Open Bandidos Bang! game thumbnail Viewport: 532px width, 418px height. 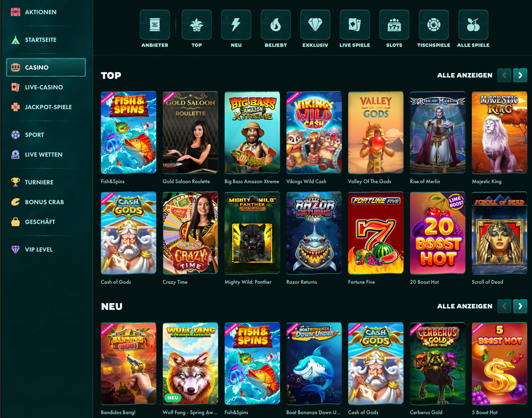(129, 364)
